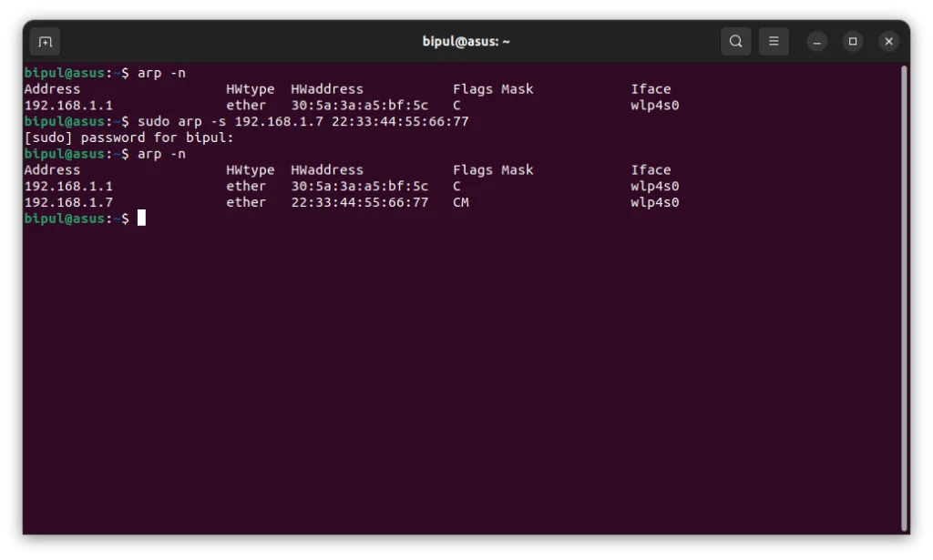933x560 pixels.
Task: Open the hamburger menu in header
Action: 774,42
